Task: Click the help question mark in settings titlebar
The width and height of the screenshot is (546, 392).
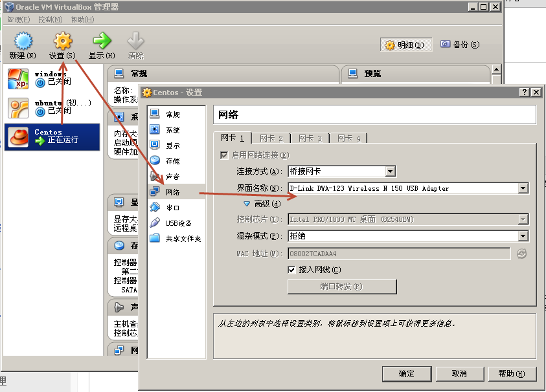Action: [x=525, y=92]
